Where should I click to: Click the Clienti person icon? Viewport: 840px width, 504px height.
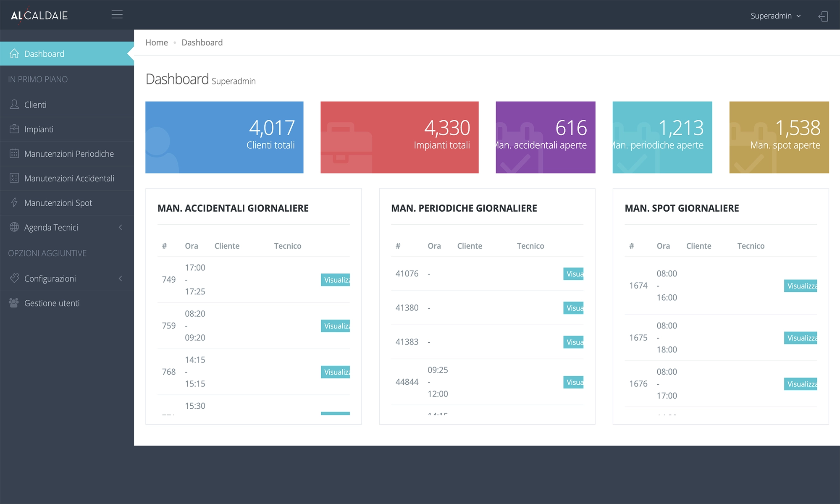tap(14, 105)
